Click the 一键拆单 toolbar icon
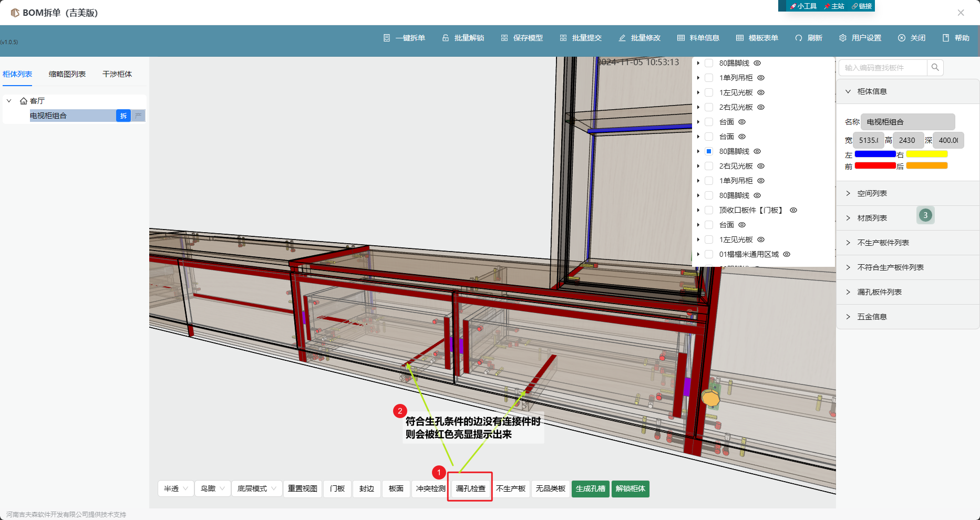The height and width of the screenshot is (520, 980). 387,38
